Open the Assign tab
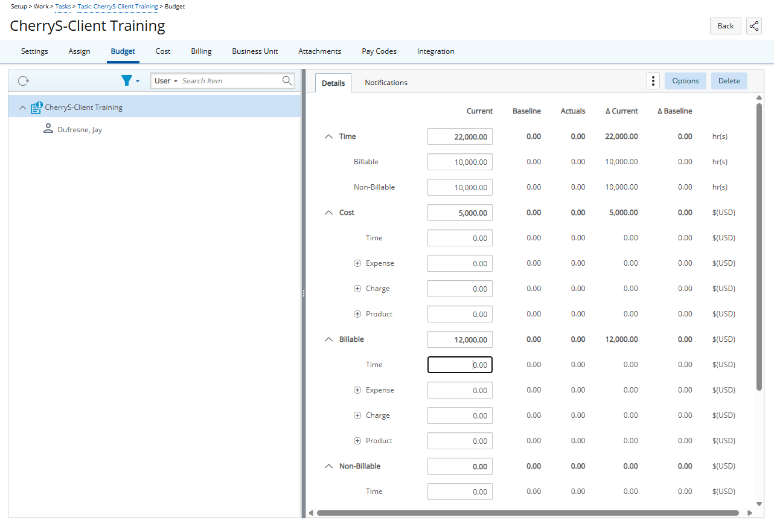 click(79, 51)
